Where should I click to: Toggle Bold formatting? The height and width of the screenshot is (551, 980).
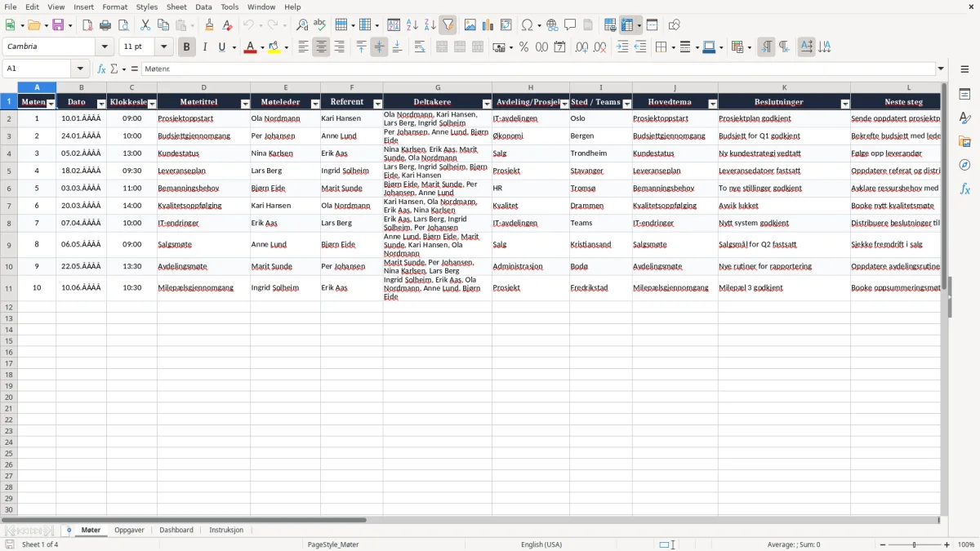click(186, 47)
